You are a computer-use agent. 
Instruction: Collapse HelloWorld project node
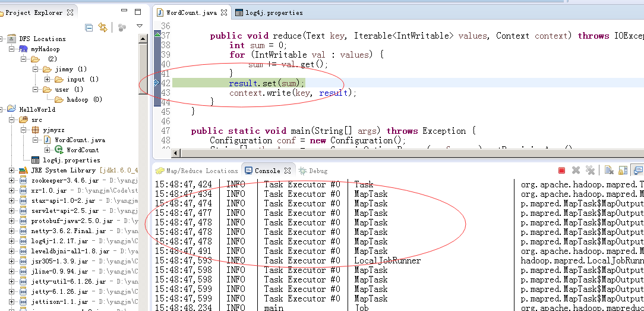pyautogui.click(x=1, y=109)
